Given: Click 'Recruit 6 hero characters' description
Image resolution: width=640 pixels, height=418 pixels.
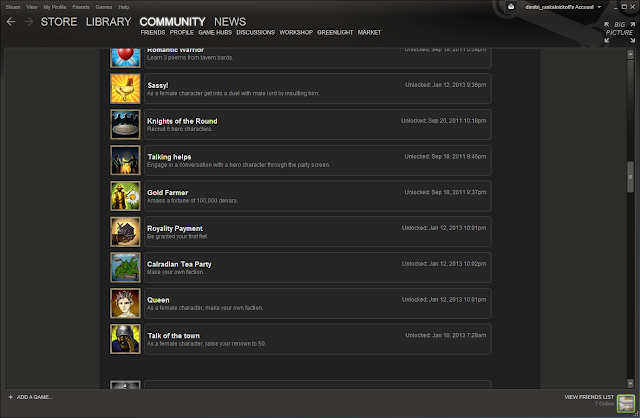Looking at the screenshot, I should coord(180,129).
